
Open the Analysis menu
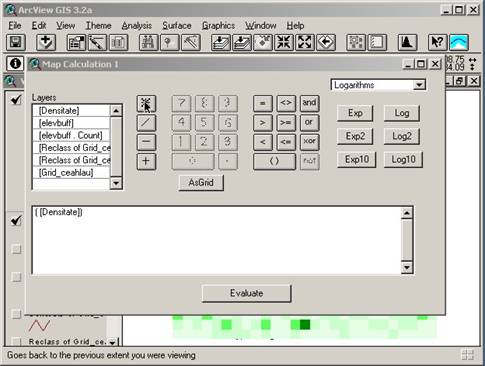point(137,26)
